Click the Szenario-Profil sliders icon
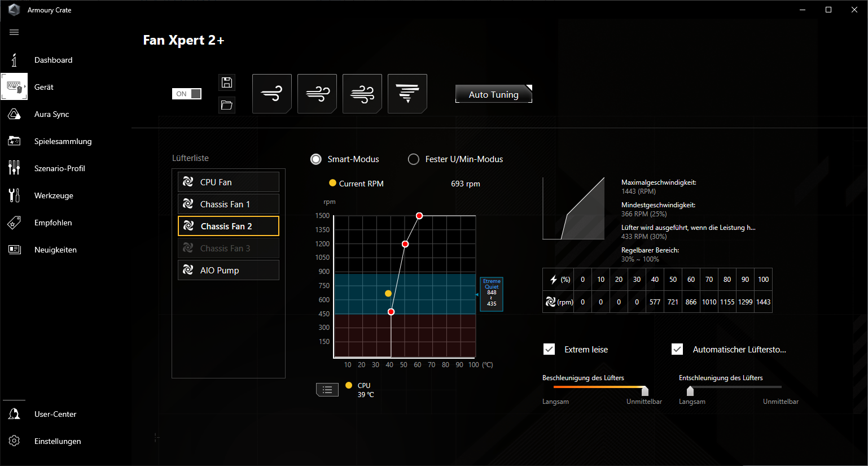This screenshot has width=868, height=466. 14,168
